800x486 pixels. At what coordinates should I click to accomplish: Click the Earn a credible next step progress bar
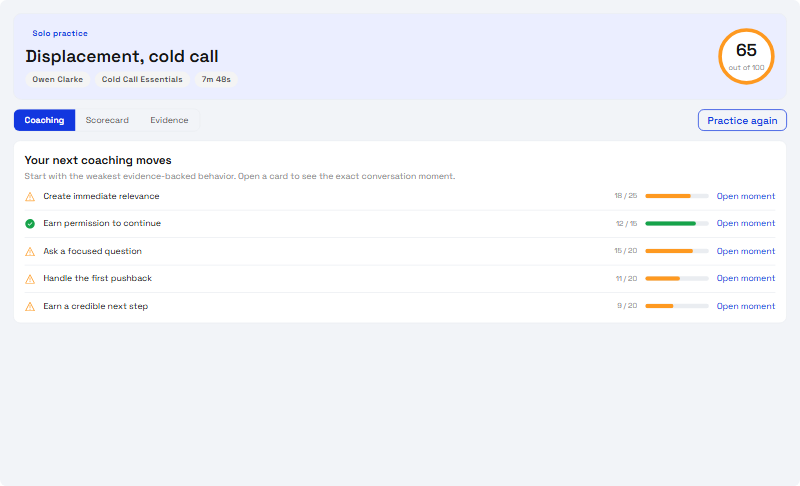pos(677,306)
